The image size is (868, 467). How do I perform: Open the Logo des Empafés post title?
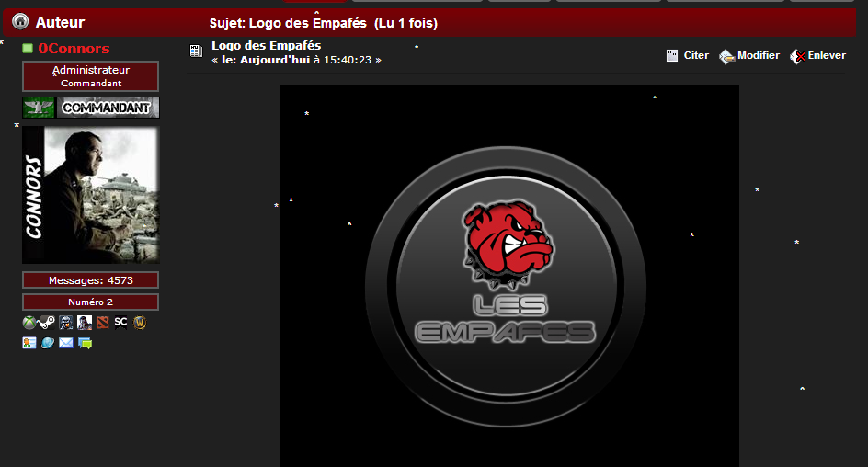(267, 45)
